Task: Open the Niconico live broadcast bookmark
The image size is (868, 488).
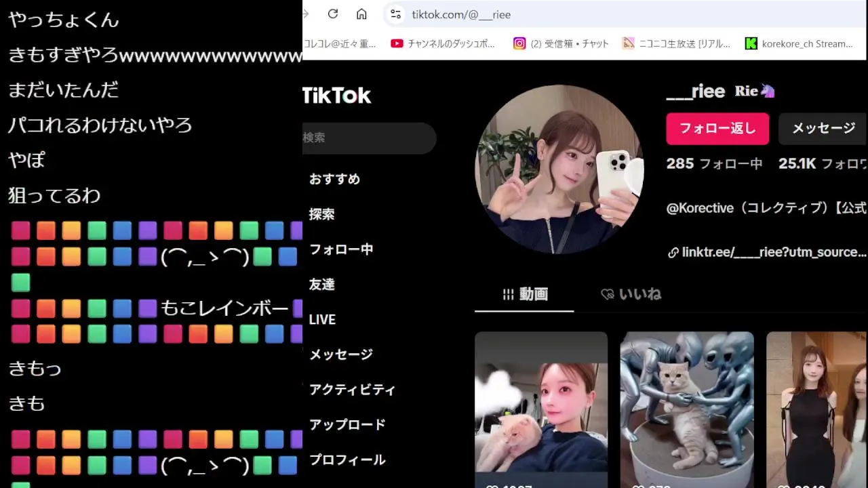Action: click(675, 43)
